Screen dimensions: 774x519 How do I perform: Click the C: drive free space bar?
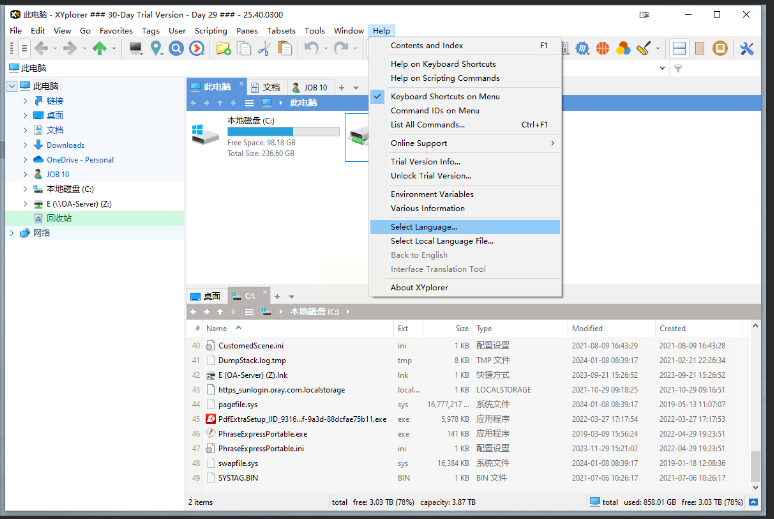[283, 131]
